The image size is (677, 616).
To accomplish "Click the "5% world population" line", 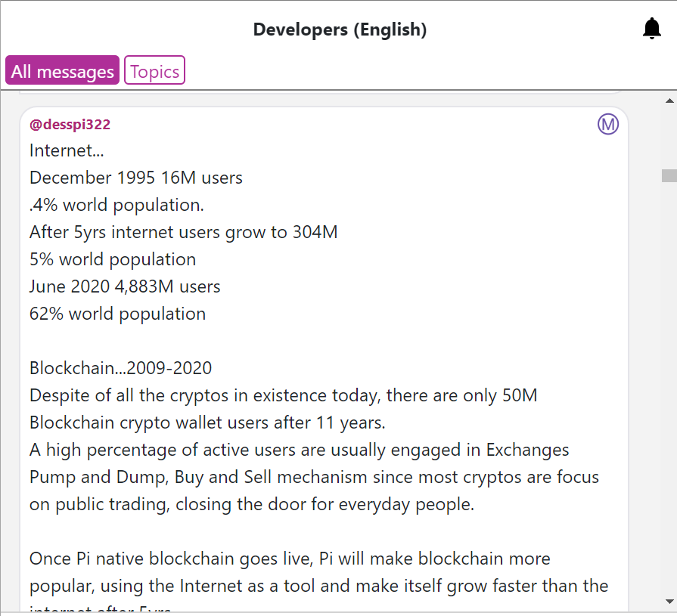I will tap(113, 259).
